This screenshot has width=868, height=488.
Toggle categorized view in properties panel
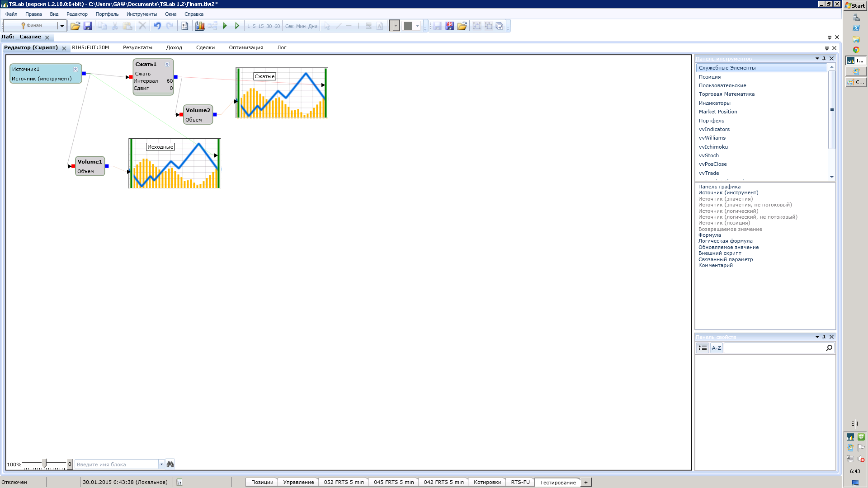click(x=702, y=348)
